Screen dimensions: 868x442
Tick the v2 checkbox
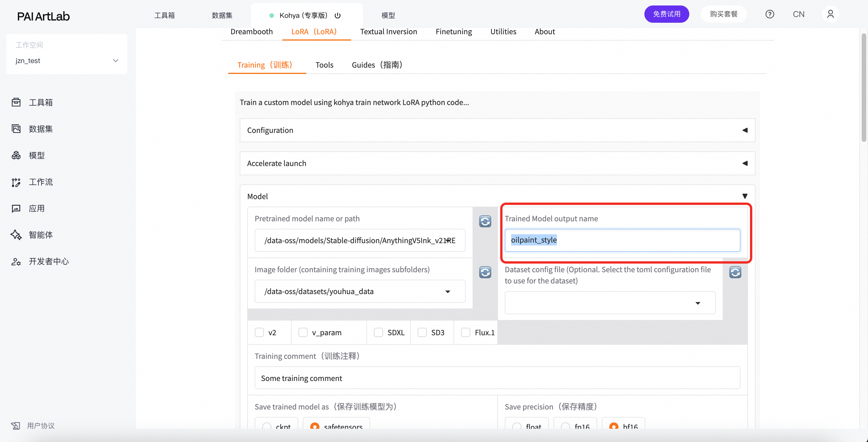click(259, 333)
